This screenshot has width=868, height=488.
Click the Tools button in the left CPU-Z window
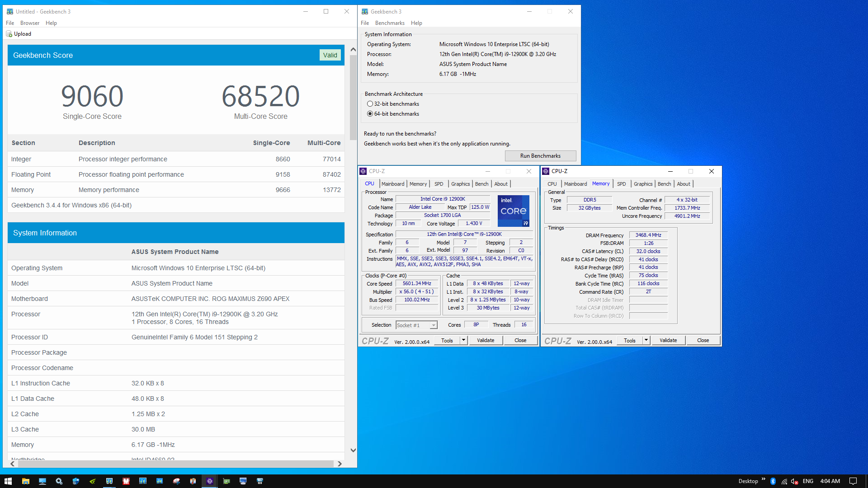(x=447, y=340)
